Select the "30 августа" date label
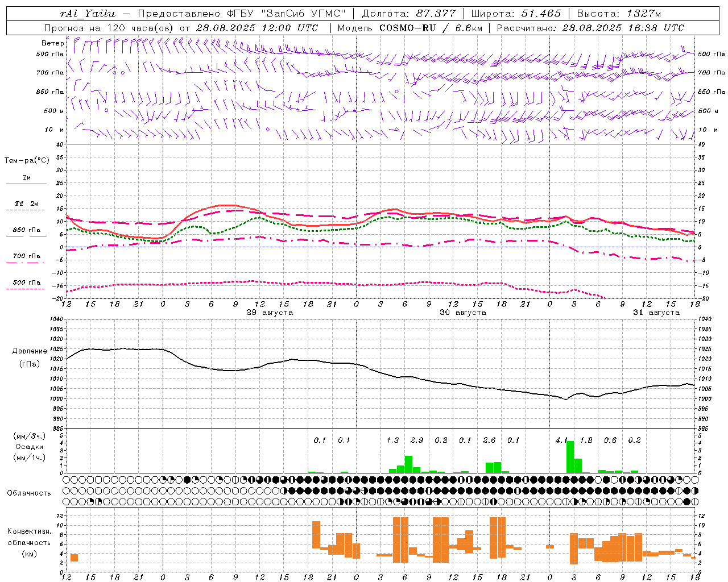Screen dimensions: 728x582 pyautogui.click(x=463, y=313)
